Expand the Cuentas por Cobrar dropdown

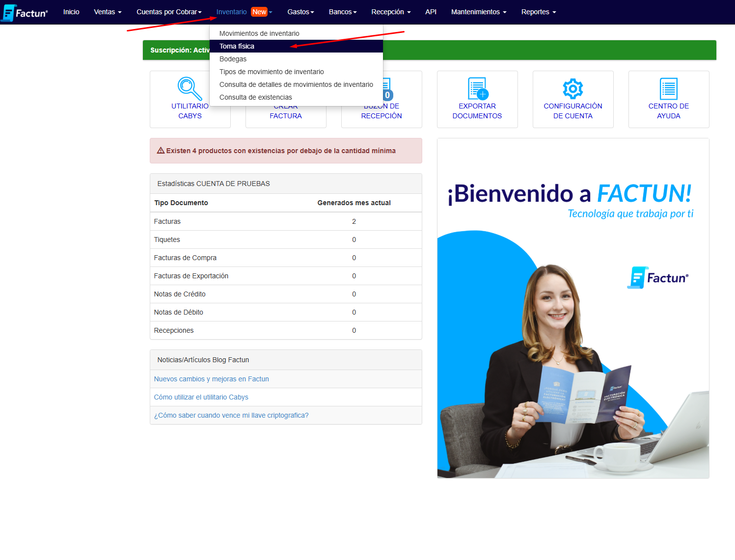(169, 12)
